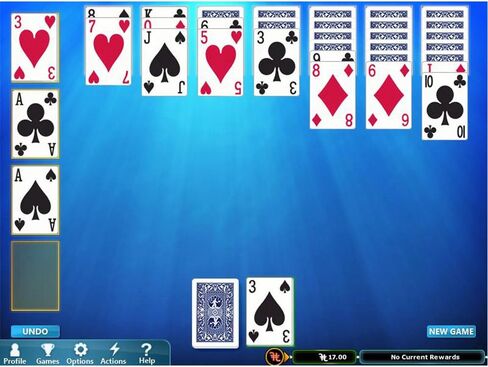Screen dimensions: 488x367
Task: Select the ace of clubs foundation
Action: [x=35, y=124]
